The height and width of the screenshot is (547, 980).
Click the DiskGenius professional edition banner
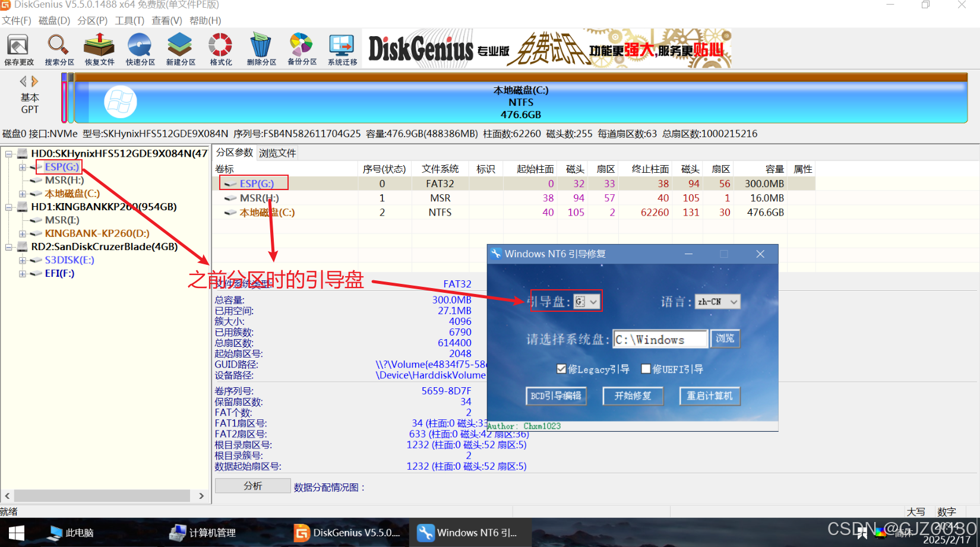[x=546, y=49]
